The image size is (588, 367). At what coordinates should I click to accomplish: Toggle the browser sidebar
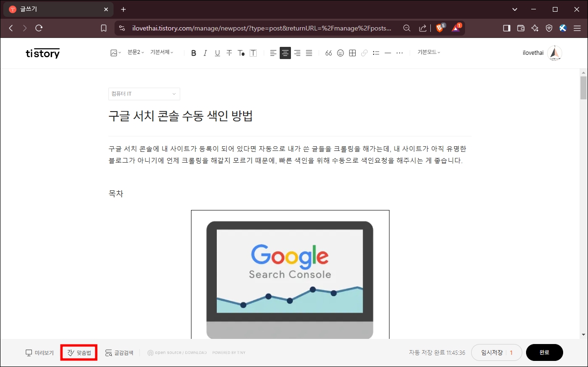506,28
